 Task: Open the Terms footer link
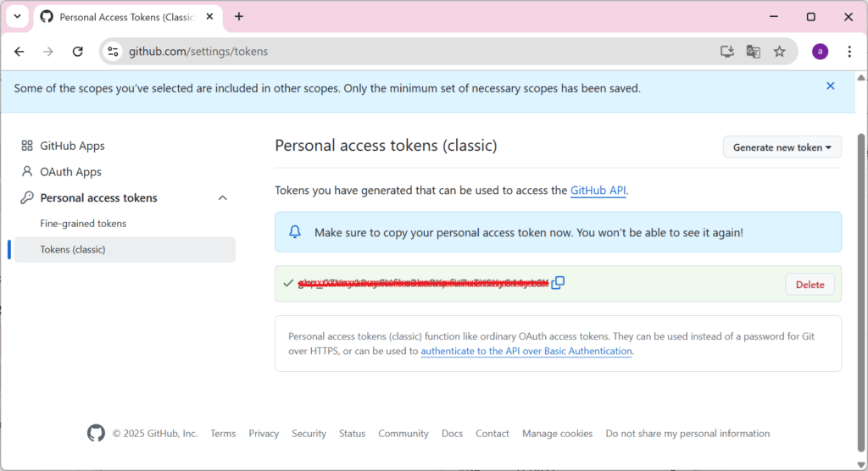[x=223, y=434]
